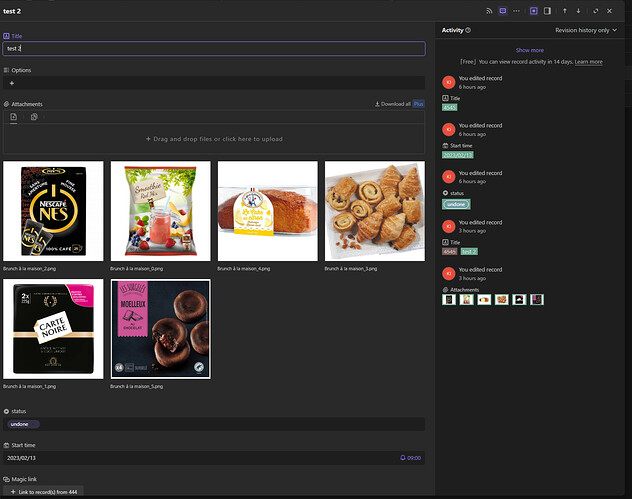Add an option with the plus button

[12, 83]
